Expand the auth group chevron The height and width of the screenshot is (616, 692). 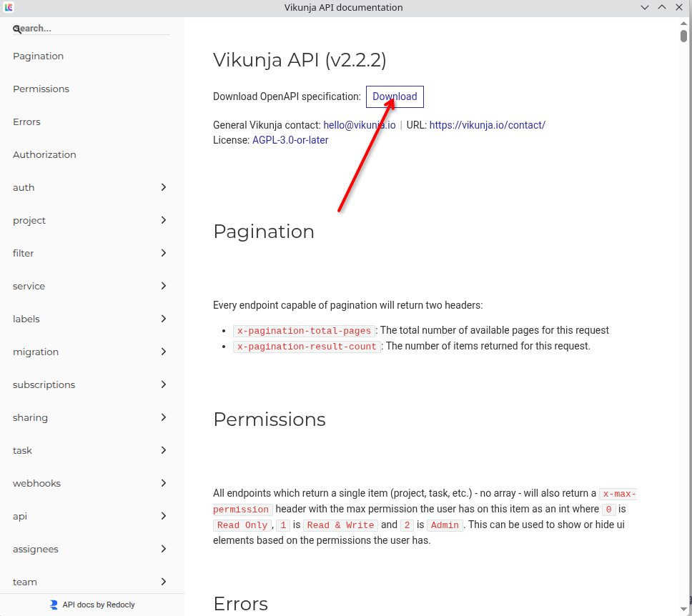pyautogui.click(x=164, y=187)
